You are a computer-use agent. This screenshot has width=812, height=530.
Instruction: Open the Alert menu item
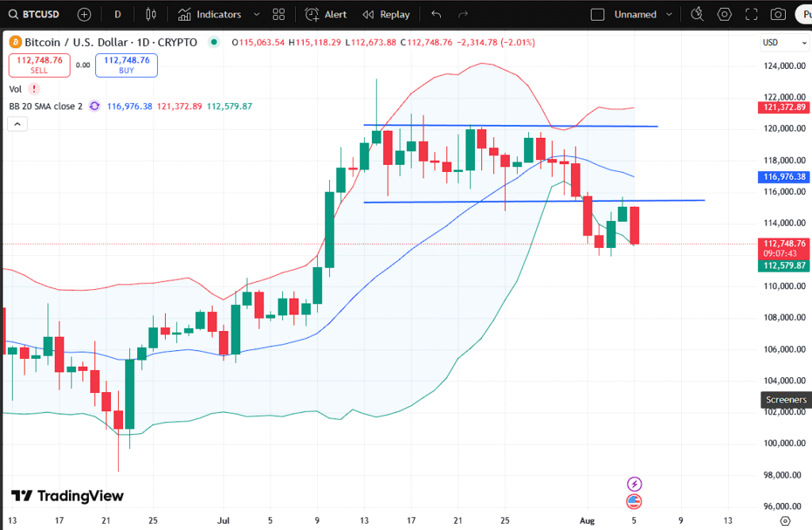[x=326, y=14]
